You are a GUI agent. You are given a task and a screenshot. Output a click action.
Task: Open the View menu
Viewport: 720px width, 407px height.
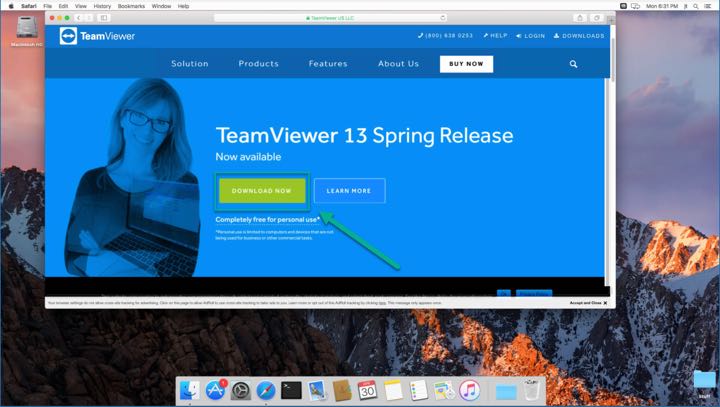(x=81, y=6)
